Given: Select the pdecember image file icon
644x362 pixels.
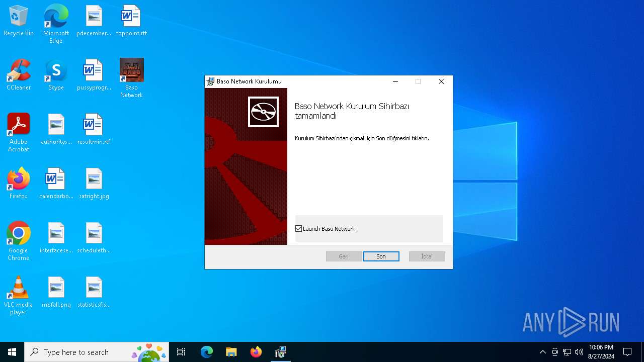Looking at the screenshot, I should tap(94, 21).
